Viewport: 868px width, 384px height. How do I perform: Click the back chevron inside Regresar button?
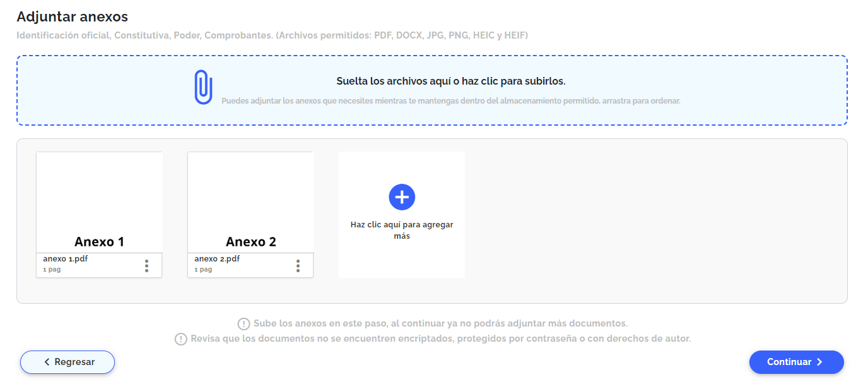46,362
